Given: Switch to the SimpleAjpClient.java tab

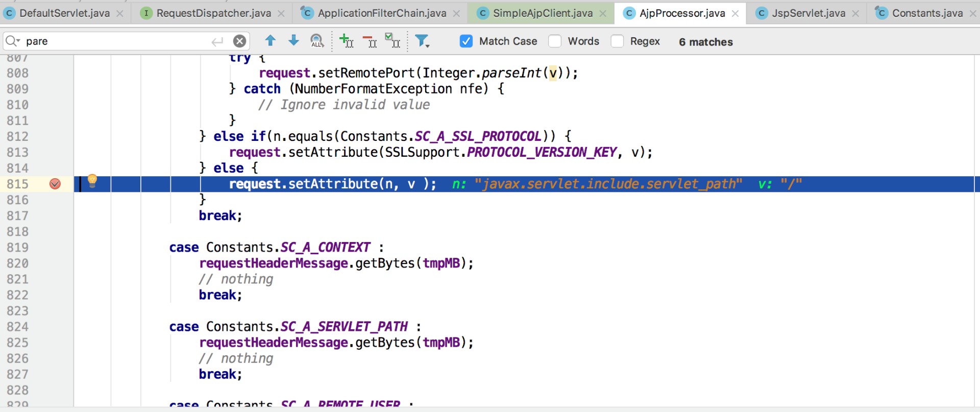Looking at the screenshot, I should click(x=542, y=13).
